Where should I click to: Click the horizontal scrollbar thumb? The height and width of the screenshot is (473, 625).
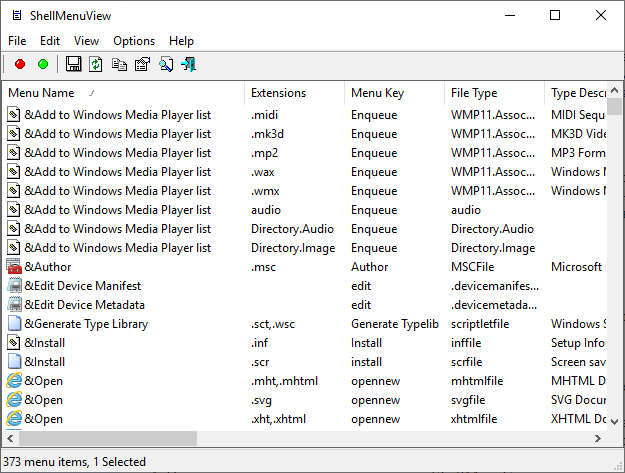[108, 438]
